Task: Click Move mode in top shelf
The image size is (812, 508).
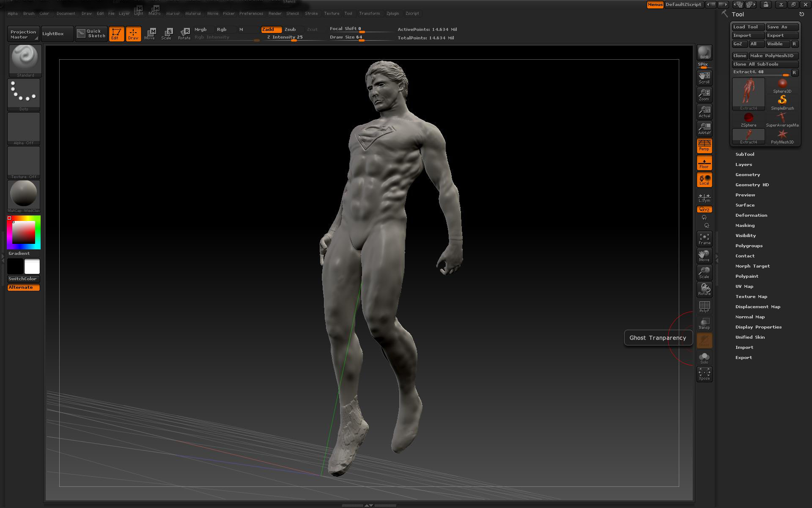Action: (150, 34)
